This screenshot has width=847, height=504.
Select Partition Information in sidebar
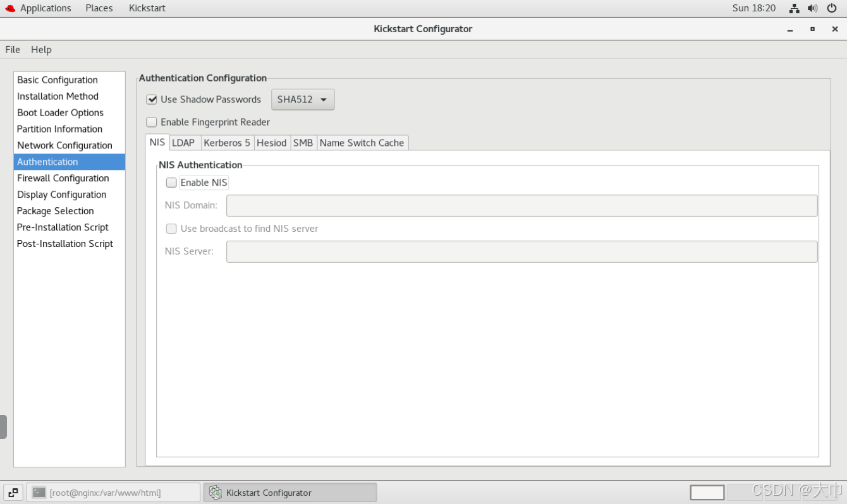tap(70, 129)
